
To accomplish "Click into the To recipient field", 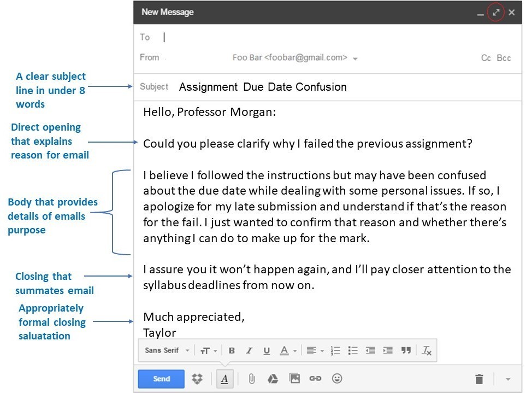I will pos(317,37).
